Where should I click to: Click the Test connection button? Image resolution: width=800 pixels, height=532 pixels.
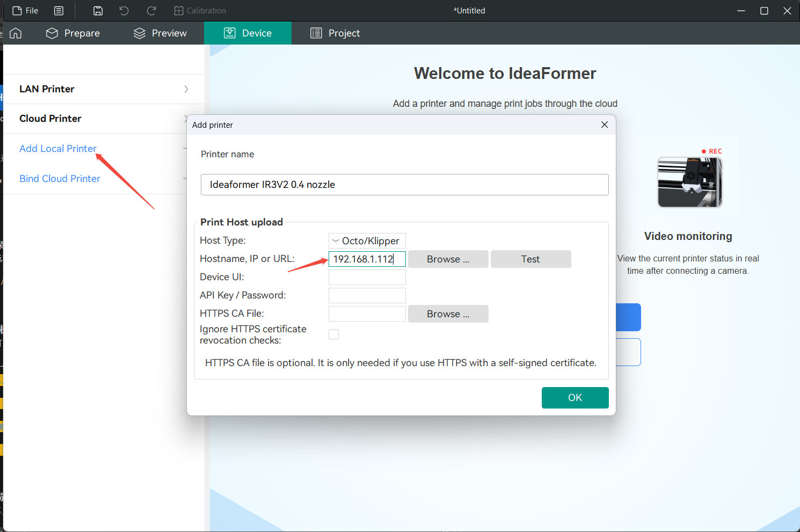point(531,259)
